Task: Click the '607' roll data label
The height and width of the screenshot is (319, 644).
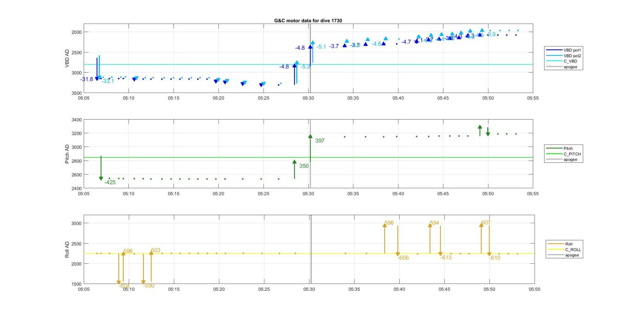Action: pos(486,223)
